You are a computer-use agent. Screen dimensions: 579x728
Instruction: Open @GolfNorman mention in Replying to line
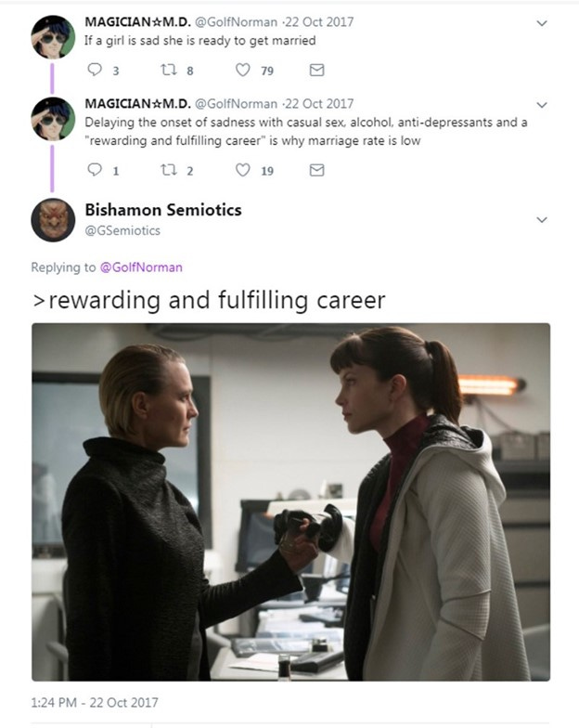pos(141,267)
